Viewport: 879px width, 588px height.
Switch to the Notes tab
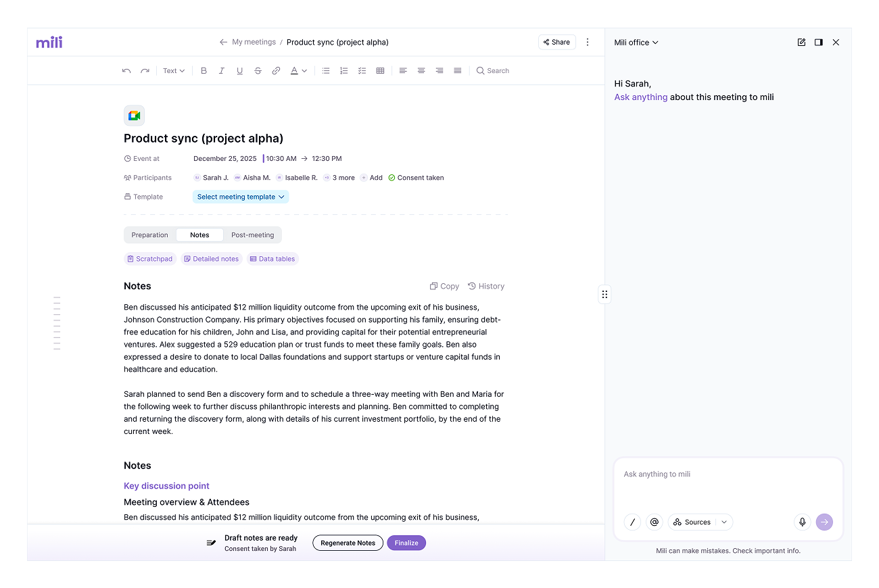(x=199, y=235)
